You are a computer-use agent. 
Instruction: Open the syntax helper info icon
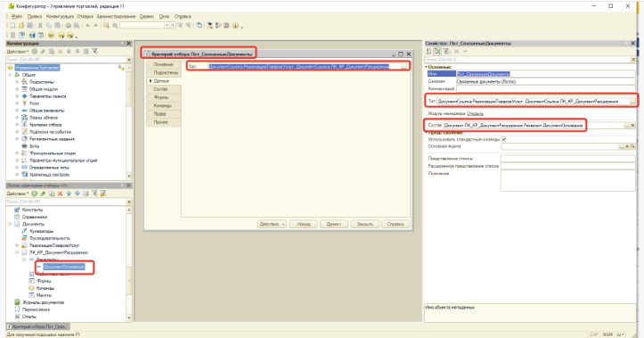pos(235,26)
